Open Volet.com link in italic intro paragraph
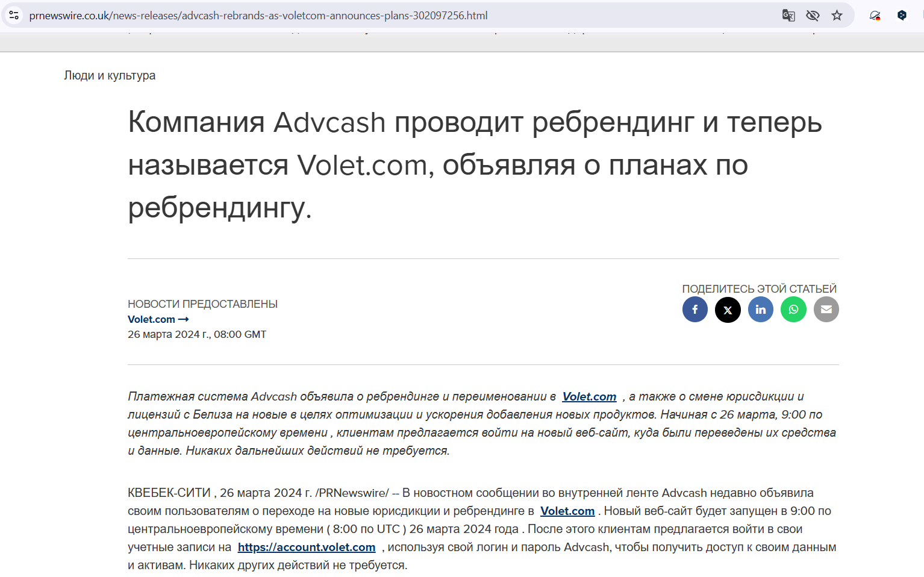This screenshot has width=924, height=577. click(x=589, y=396)
